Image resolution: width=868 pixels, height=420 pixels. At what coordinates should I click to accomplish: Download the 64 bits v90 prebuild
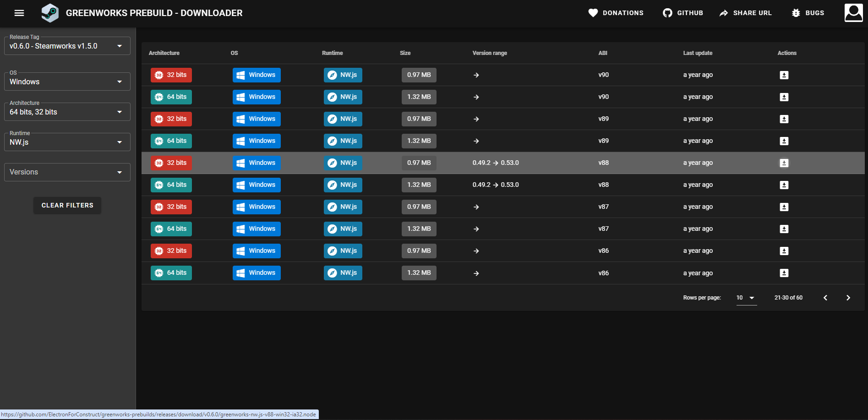click(784, 97)
